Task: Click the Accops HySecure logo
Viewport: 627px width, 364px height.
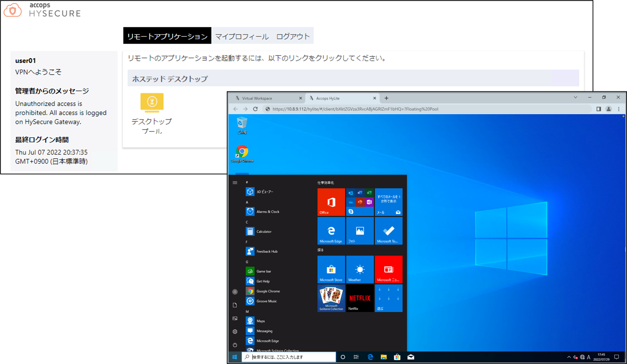Action: [42, 10]
